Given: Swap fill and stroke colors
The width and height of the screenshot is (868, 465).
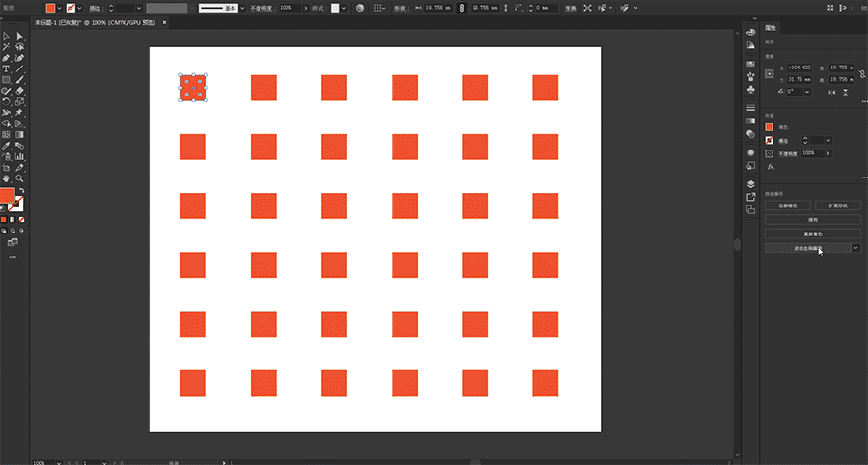Looking at the screenshot, I should (20, 191).
